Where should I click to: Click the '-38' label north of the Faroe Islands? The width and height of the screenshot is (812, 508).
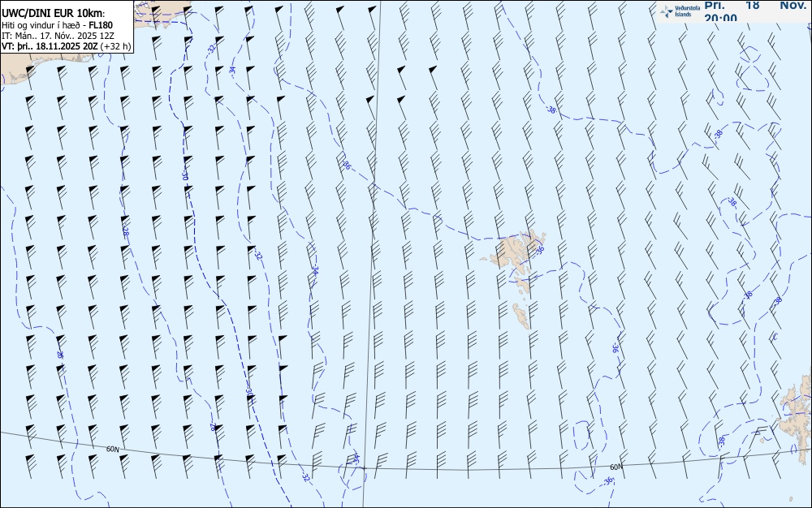coord(551,110)
